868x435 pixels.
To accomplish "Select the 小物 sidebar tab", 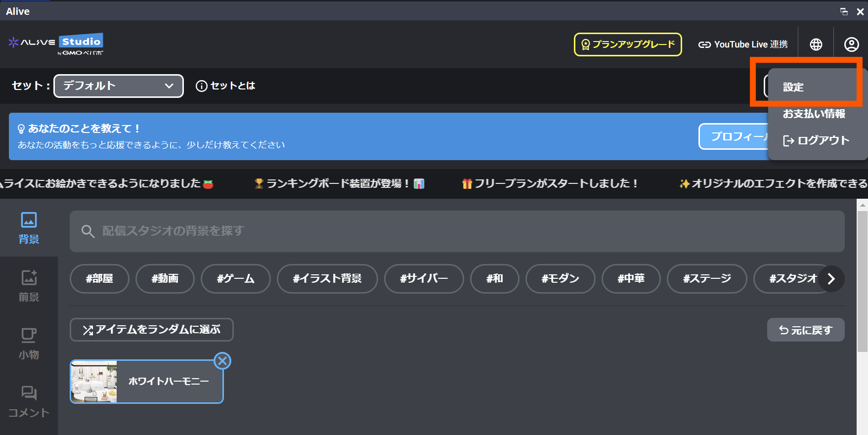I will click(29, 344).
